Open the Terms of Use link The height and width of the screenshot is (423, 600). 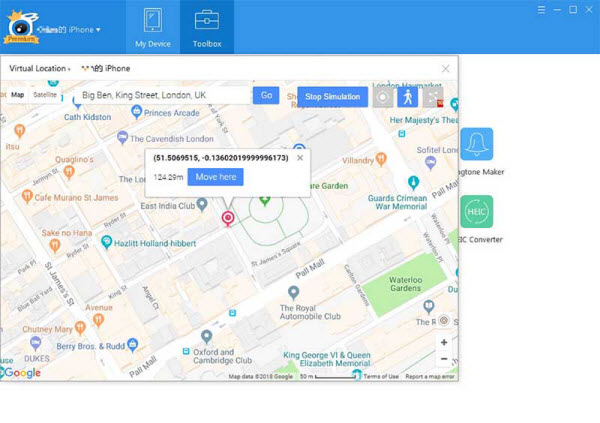(381, 377)
